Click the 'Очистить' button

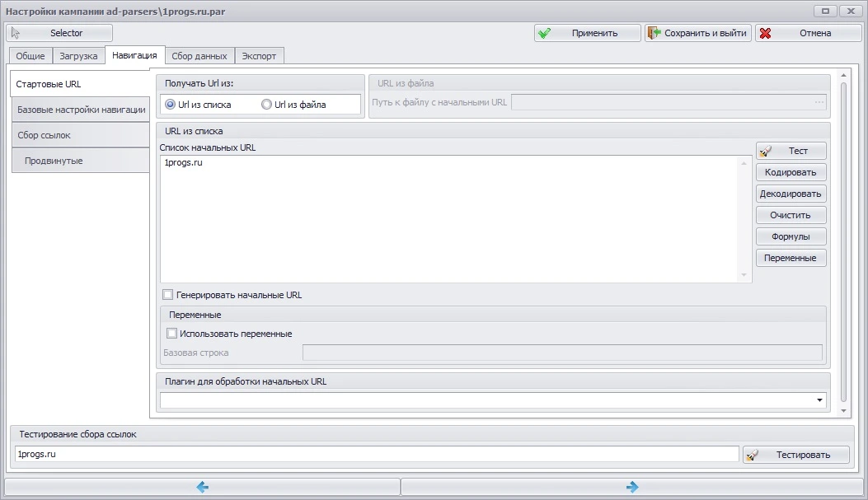791,215
